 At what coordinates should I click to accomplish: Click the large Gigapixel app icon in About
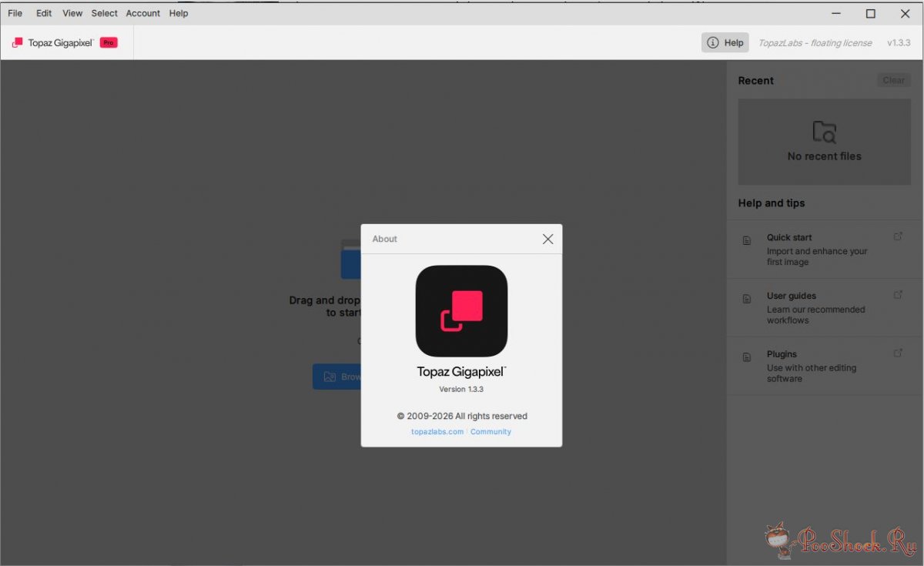pos(461,311)
